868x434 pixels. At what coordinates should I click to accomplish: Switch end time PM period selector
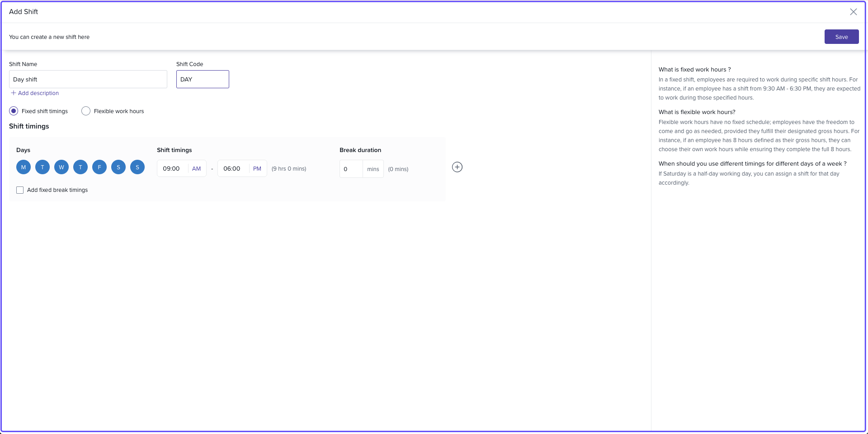tap(257, 168)
